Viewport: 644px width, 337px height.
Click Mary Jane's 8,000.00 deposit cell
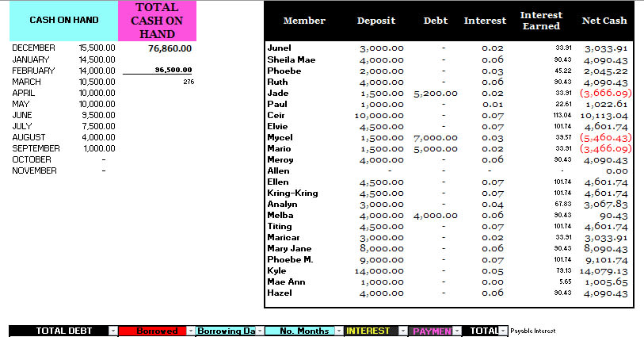[x=382, y=249]
